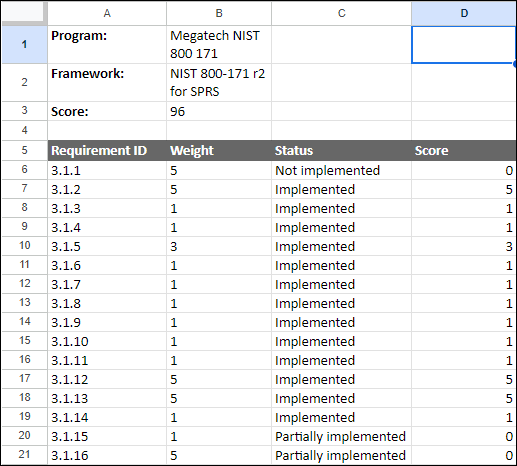Viewport: 517px width, 466px height.
Task: Select column B header
Action: pyautogui.click(x=219, y=13)
